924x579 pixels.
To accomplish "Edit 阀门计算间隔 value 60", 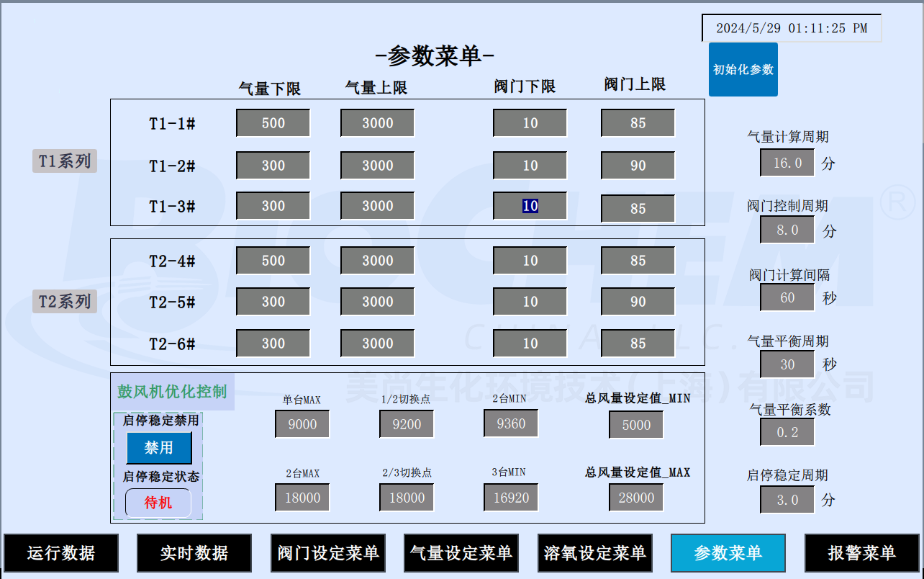I will (x=787, y=297).
